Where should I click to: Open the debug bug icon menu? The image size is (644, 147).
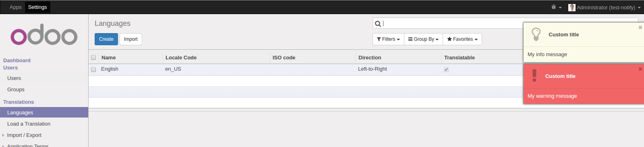point(556,7)
